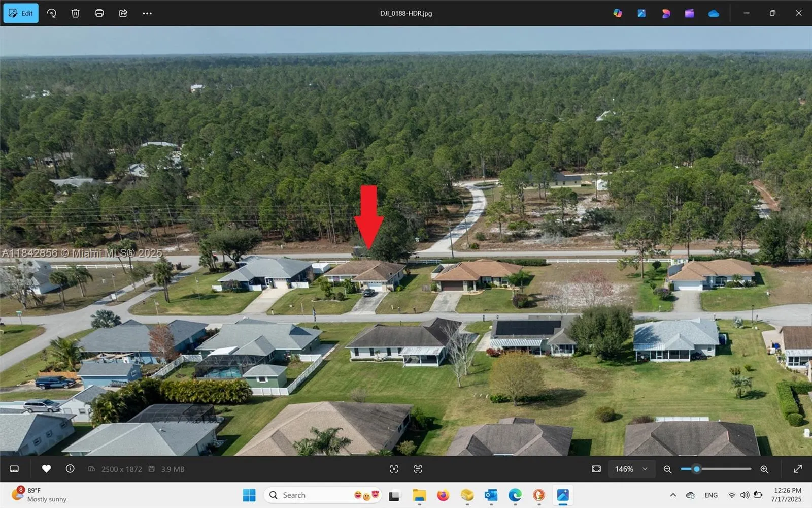Print the photo via printer icon

coord(99,13)
